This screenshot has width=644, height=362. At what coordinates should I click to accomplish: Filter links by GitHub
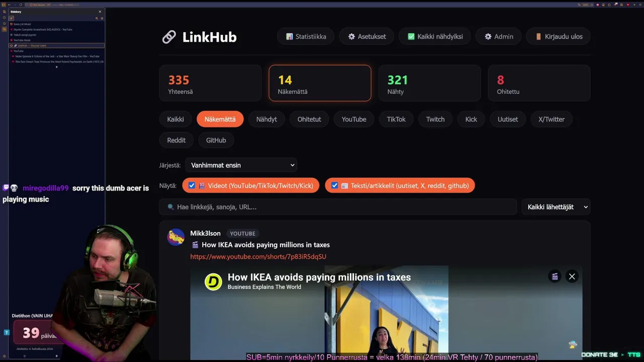point(216,140)
